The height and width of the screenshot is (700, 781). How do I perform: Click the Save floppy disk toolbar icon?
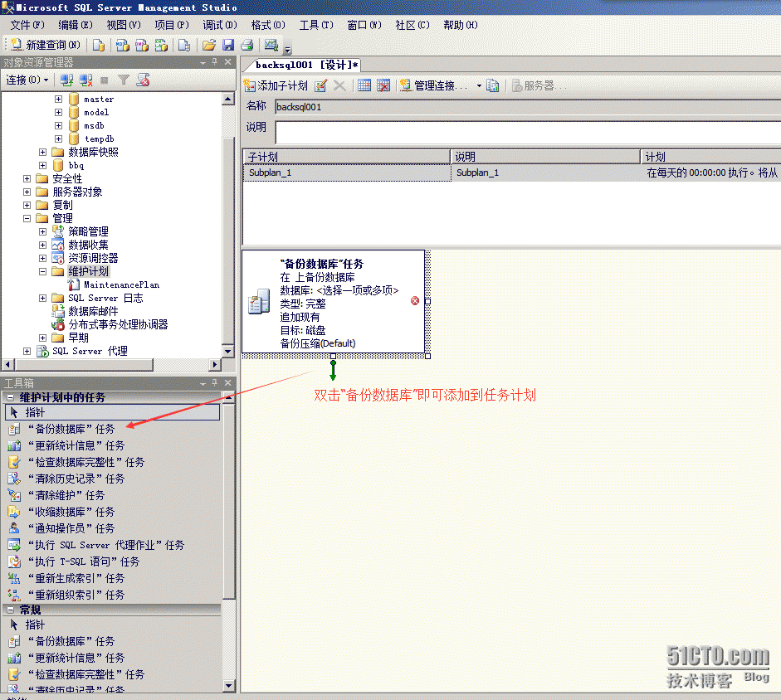tap(228, 45)
